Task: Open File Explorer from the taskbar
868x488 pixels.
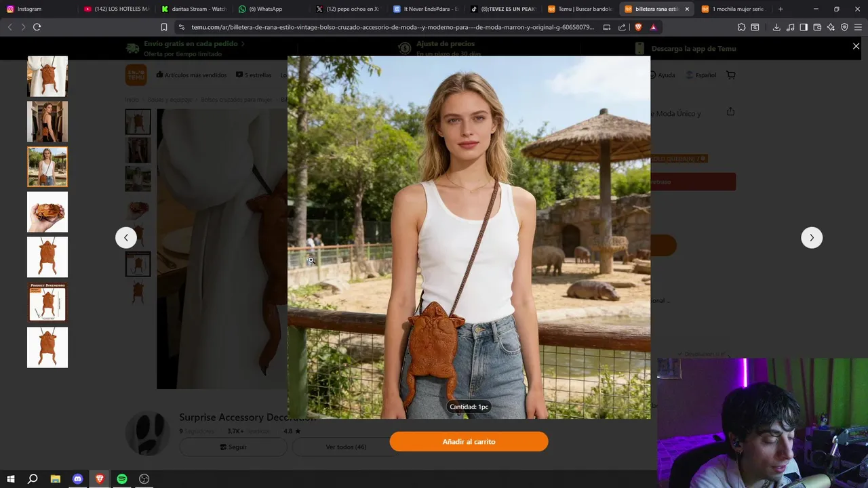Action: [56, 479]
